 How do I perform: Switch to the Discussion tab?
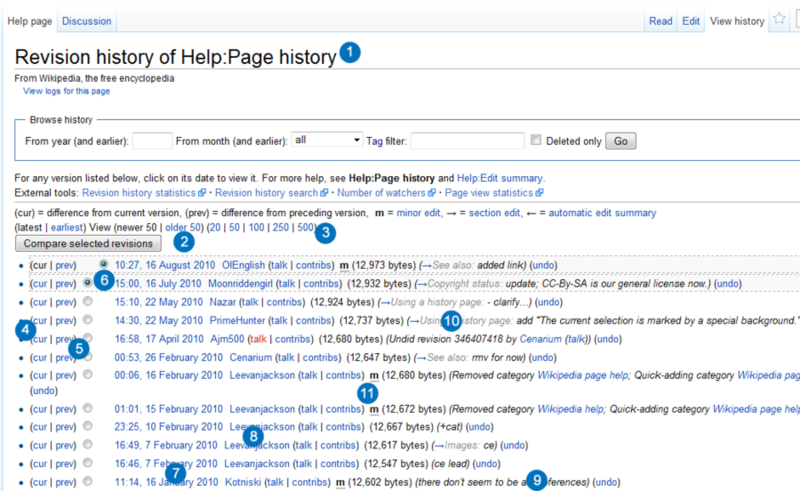86,21
